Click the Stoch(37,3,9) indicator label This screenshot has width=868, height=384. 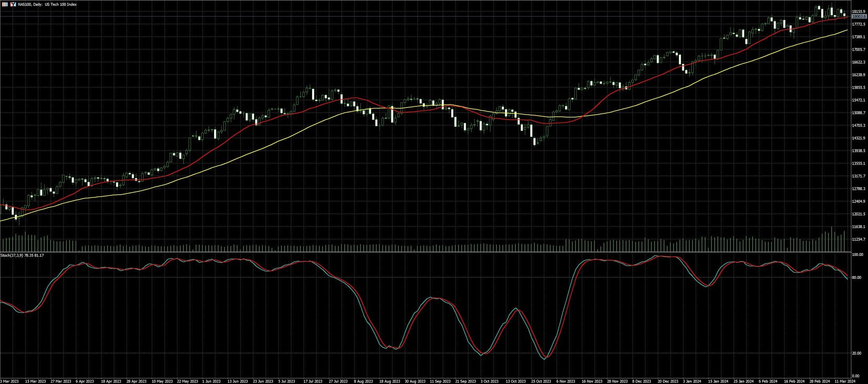coord(22,255)
